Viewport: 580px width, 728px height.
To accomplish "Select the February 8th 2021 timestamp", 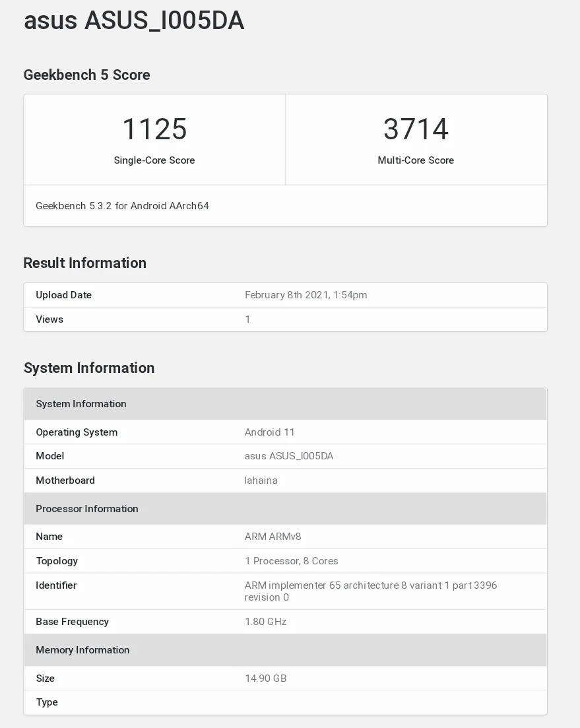I will [x=306, y=295].
